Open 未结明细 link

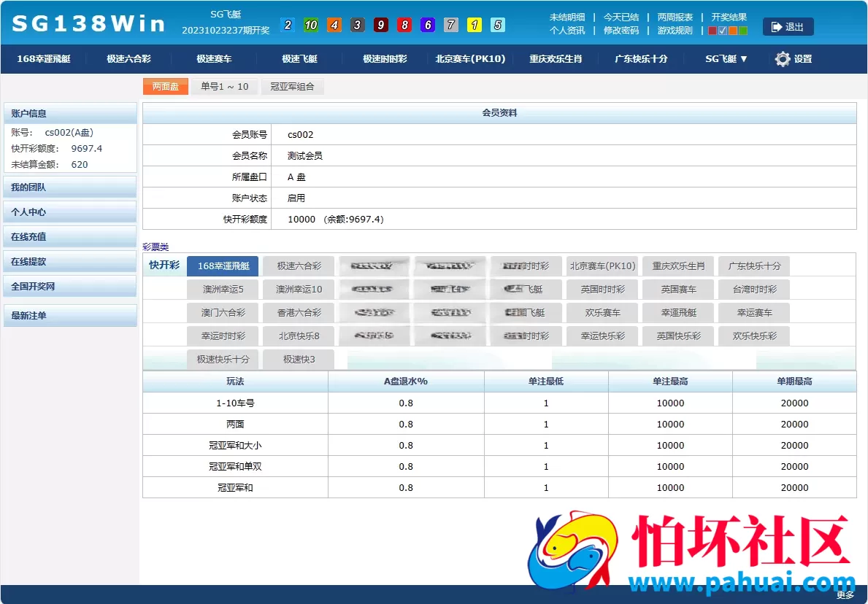566,18
